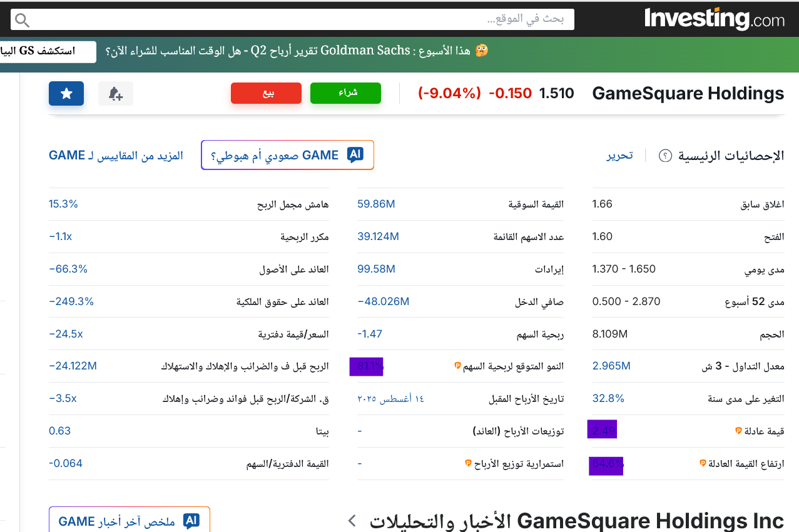Click day range 1.370 - 1.650

click(624, 269)
